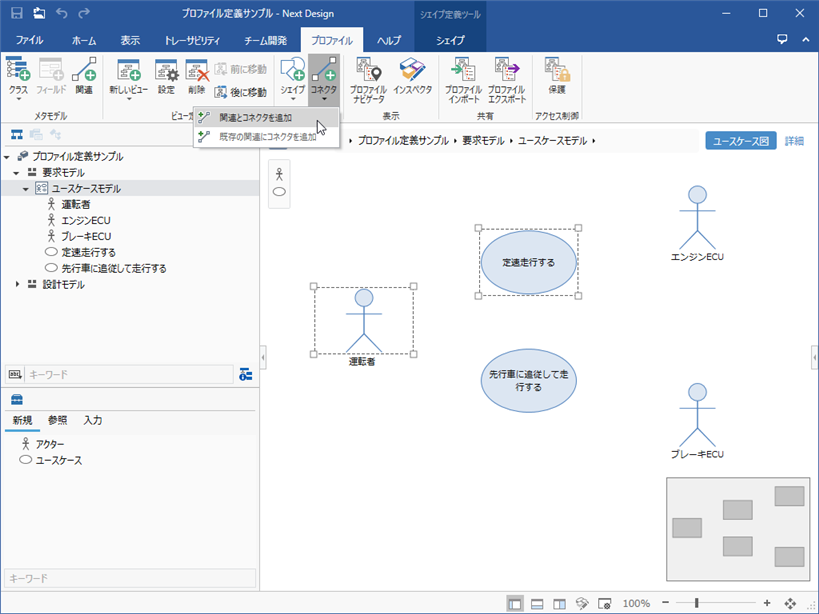Image resolution: width=819 pixels, height=614 pixels.
Task: Click the ユースケース図 button
Action: [742, 140]
